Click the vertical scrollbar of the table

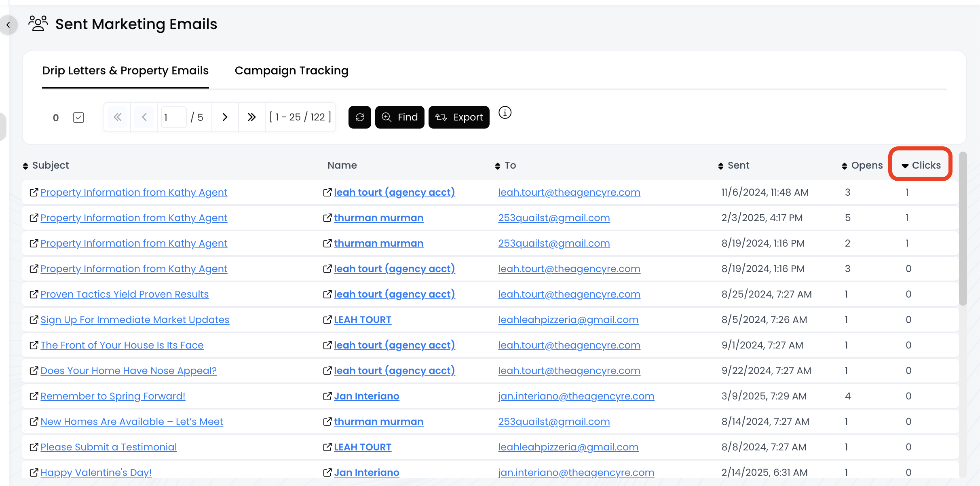[963, 228]
